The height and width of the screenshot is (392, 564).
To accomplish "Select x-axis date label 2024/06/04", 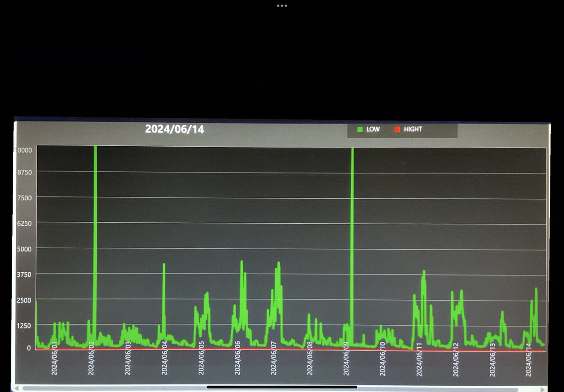I will pos(164,359).
